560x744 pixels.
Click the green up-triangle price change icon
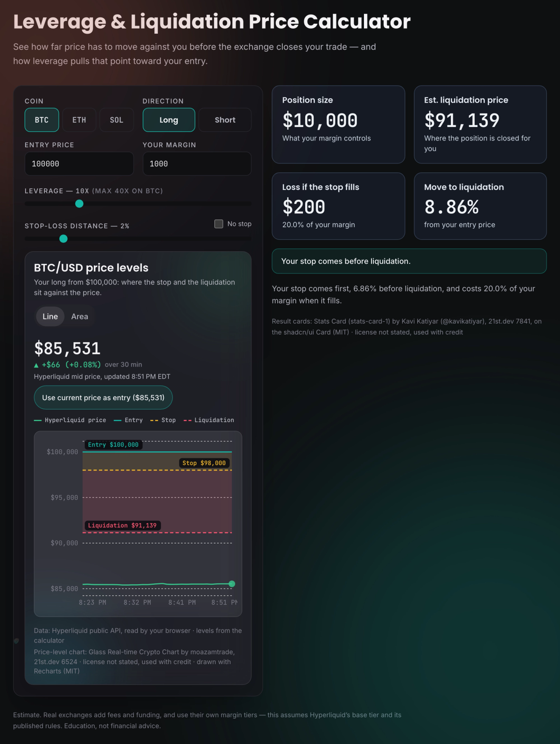point(36,365)
